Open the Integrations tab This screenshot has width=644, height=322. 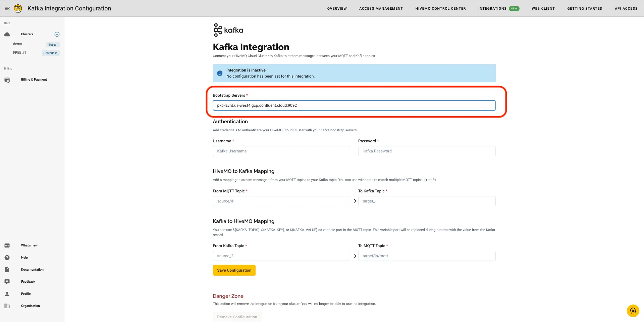[492, 8]
